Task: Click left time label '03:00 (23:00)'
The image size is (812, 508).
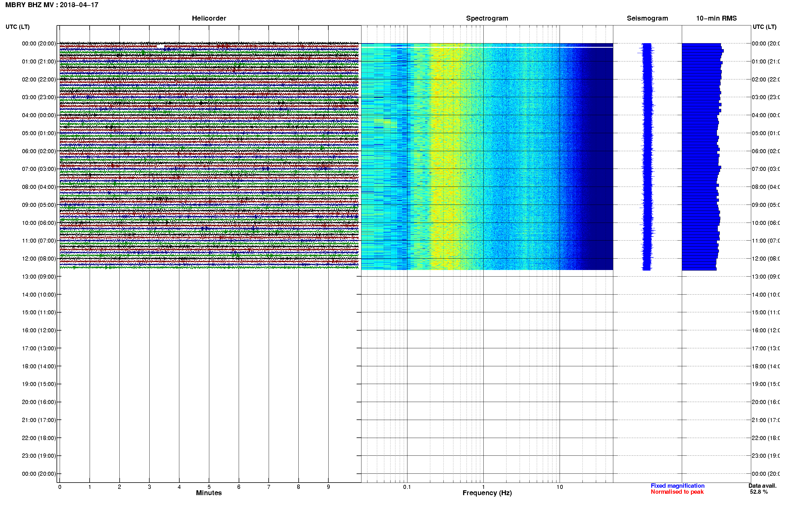Action: click(39, 97)
